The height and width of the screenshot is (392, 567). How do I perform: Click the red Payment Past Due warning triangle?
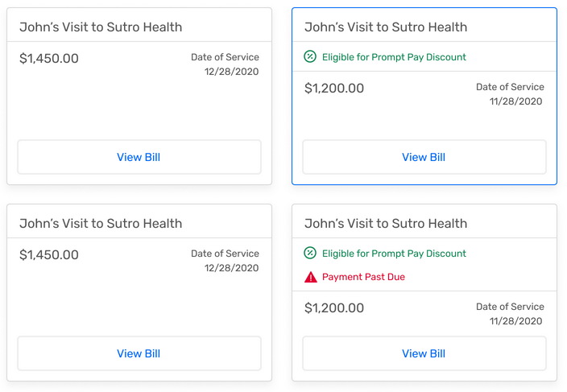coord(310,277)
